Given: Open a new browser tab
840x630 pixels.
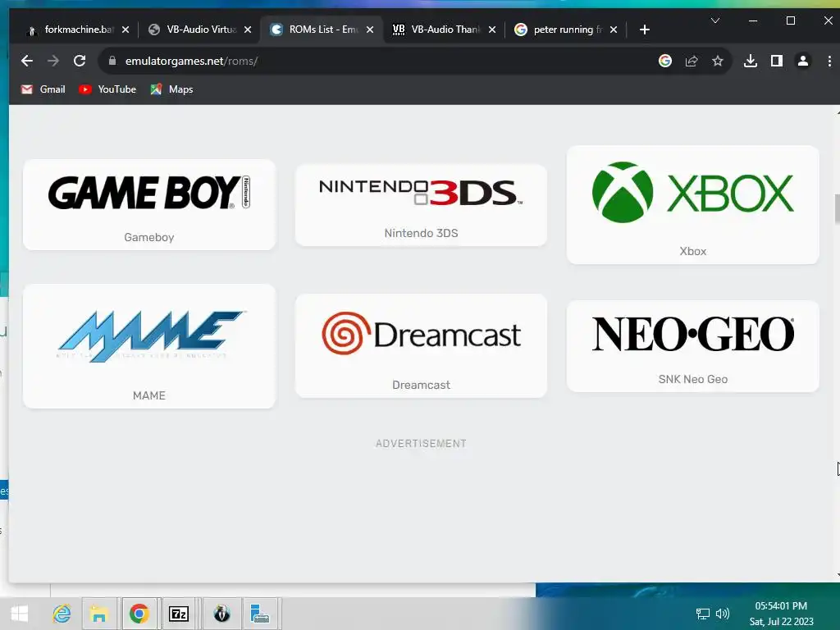Looking at the screenshot, I should [x=645, y=30].
